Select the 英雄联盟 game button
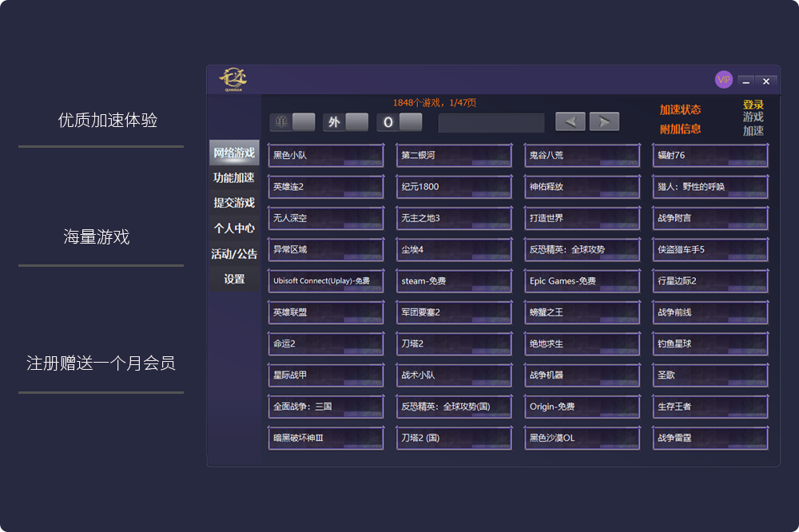This screenshot has height=532, width=799. pyautogui.click(x=326, y=312)
